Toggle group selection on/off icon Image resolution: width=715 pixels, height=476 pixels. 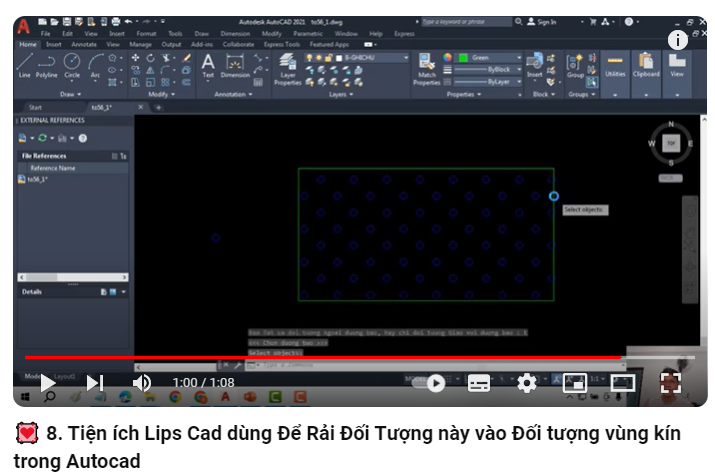[592, 83]
